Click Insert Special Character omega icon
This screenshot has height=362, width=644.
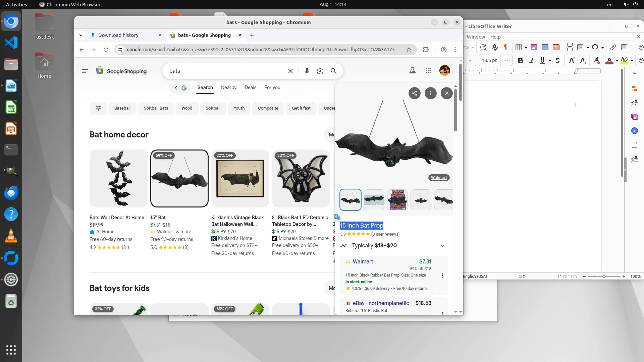pyautogui.click(x=595, y=48)
